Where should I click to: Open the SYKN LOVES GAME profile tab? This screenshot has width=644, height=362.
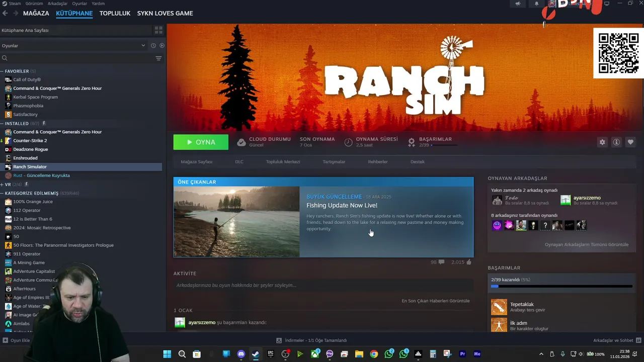pyautogui.click(x=165, y=13)
